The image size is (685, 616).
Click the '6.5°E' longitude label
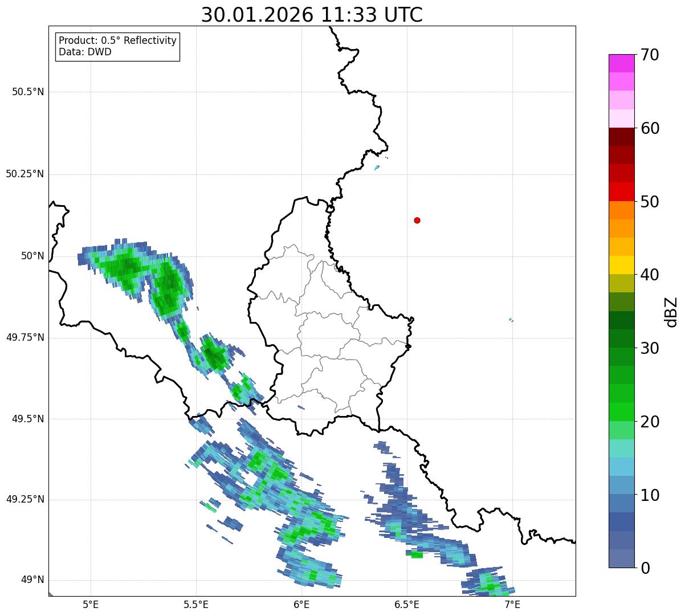point(407,604)
